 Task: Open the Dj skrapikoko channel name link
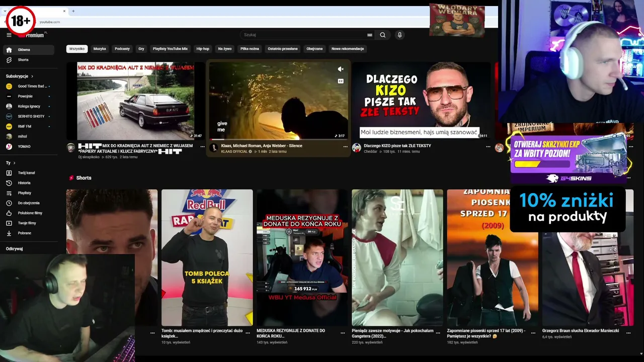click(90, 157)
